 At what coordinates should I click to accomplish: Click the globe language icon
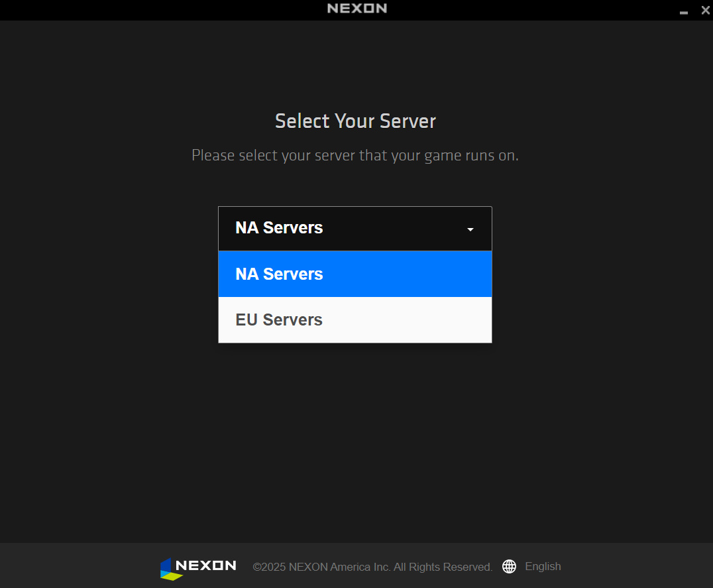(x=509, y=566)
